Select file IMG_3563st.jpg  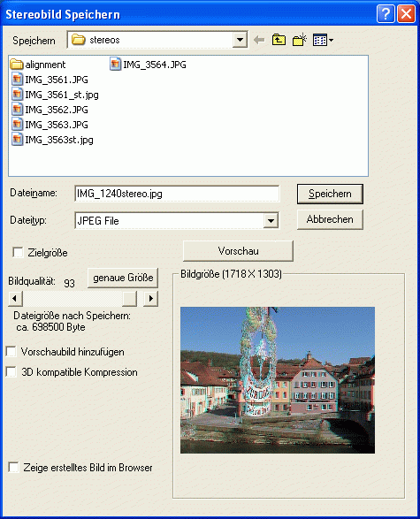coord(53,140)
